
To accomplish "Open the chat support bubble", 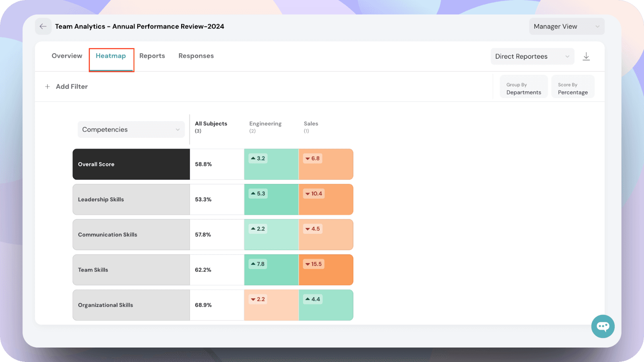I will (x=603, y=326).
